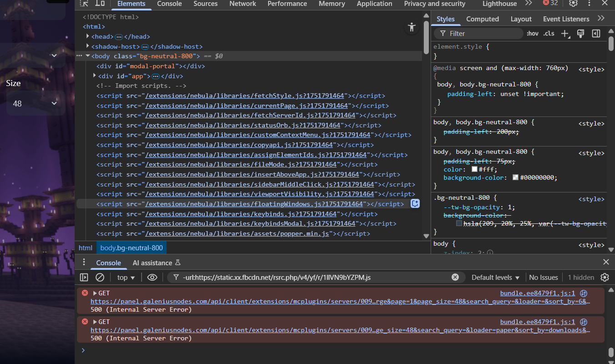Image resolution: width=615 pixels, height=364 pixels.
Task: Open the accessibility tree view button
Action: [x=412, y=27]
